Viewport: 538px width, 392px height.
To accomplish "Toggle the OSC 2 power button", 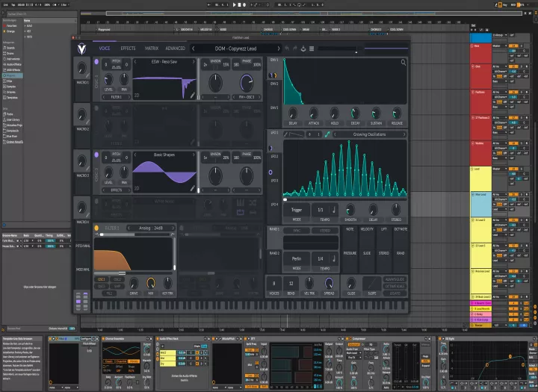I will (96, 108).
